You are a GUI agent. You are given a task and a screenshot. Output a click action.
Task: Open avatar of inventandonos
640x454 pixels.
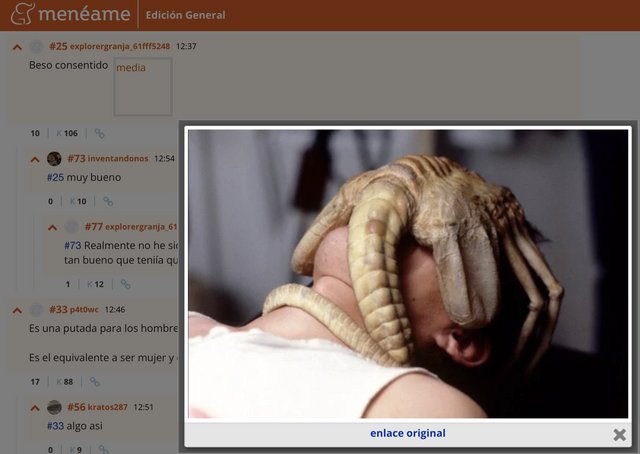[54, 158]
